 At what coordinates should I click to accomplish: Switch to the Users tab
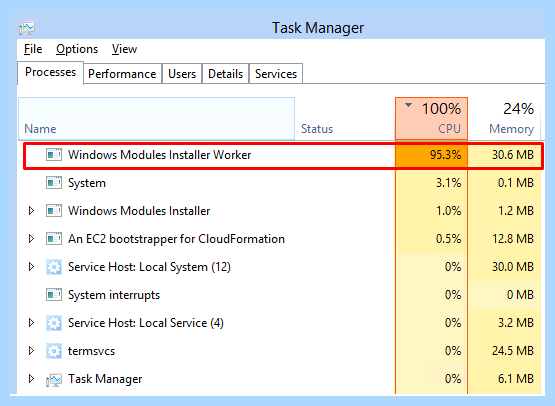tap(182, 74)
